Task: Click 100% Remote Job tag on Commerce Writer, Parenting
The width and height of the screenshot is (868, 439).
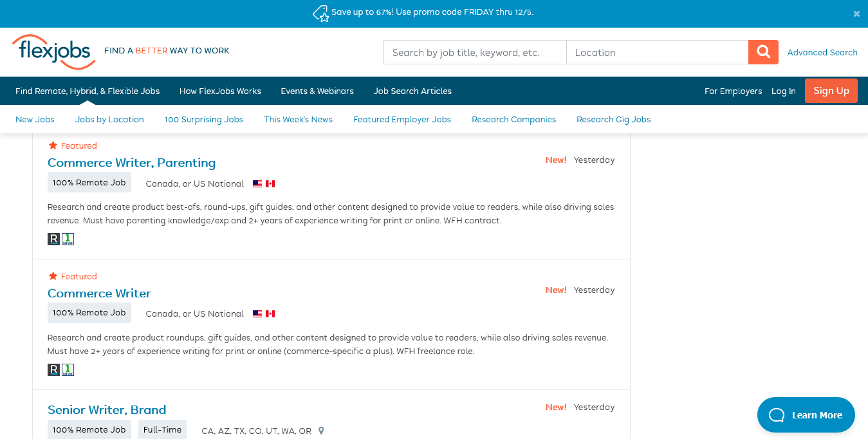Action: tap(89, 183)
